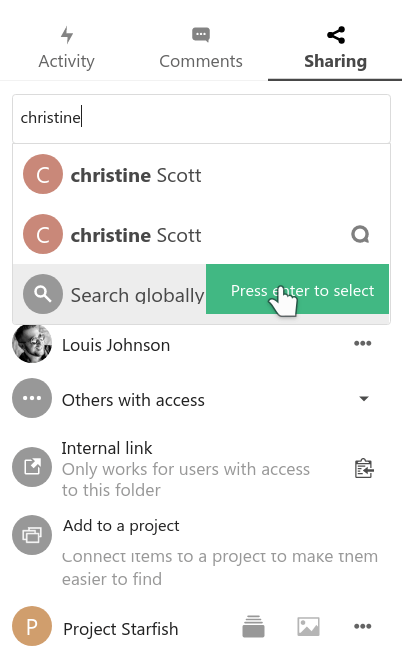This screenshot has height=664, width=402.
Task: Choose the first christine Scott suggestion
Action: (x=201, y=174)
